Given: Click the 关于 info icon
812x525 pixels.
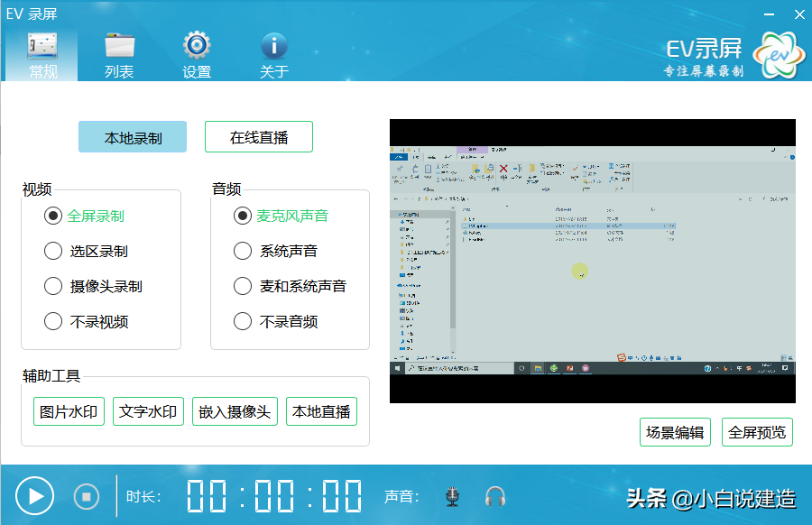Looking at the screenshot, I should tap(273, 43).
